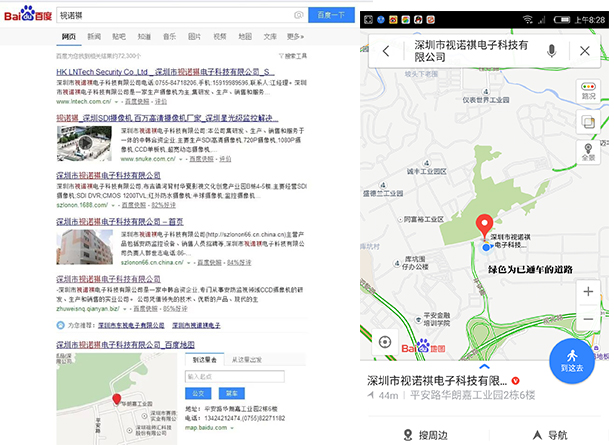Viewport: 614px width, 445px height.
Task: Select the 从这里出发 tab
Action: click(247, 360)
